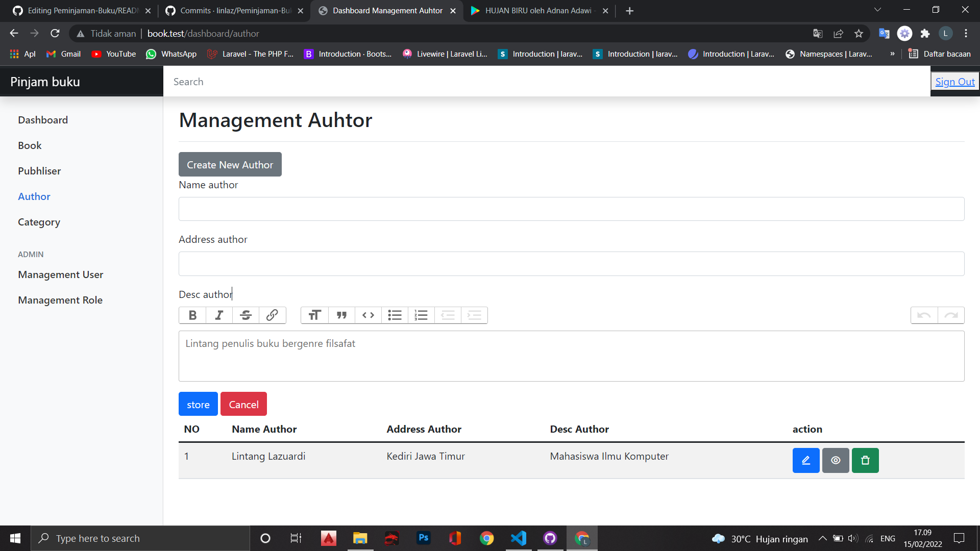This screenshot has width=980, height=551.
Task: Insert a blockquote in the editor
Action: [x=341, y=315]
